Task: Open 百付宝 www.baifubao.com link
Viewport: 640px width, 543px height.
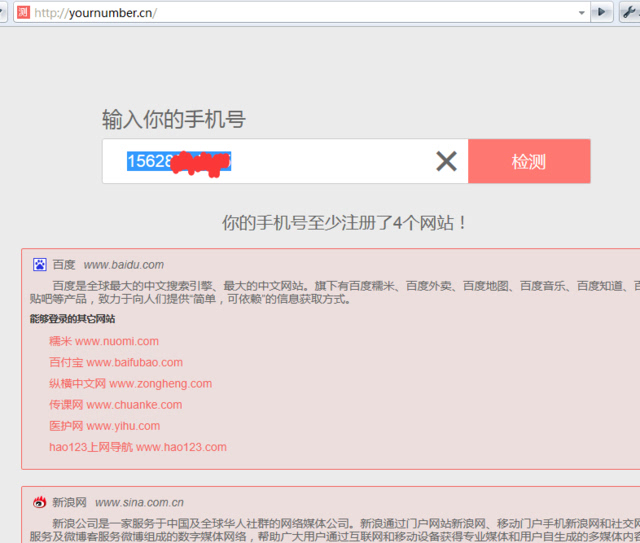Action: tap(116, 362)
